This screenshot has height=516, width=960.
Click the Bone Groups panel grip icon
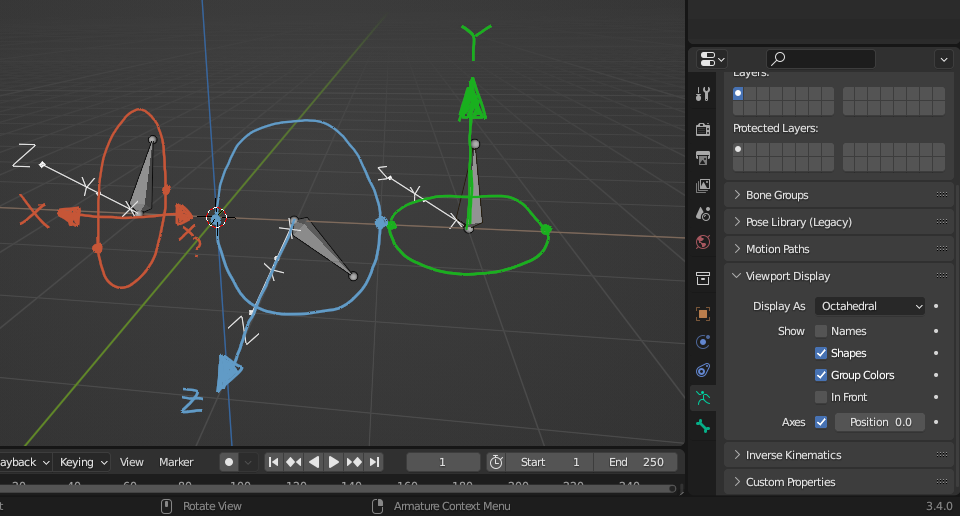coord(942,195)
